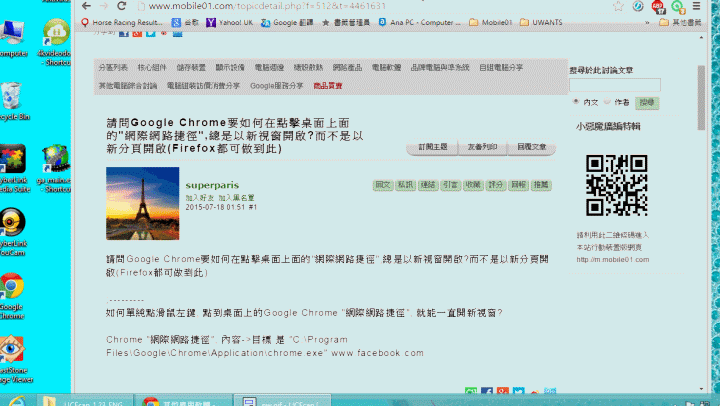Click the green extension icon in toolbar

678,6
